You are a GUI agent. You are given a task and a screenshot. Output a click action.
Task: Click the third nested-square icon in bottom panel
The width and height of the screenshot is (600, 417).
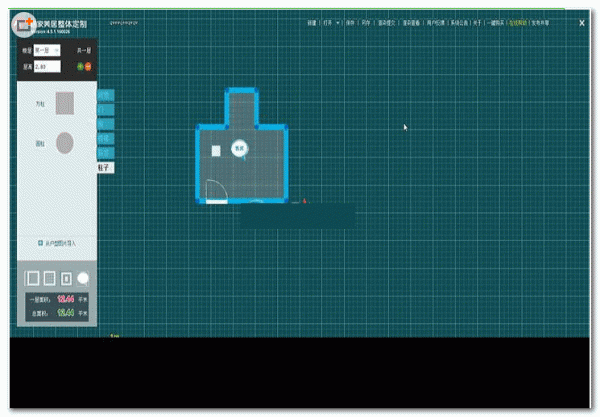coord(66,277)
